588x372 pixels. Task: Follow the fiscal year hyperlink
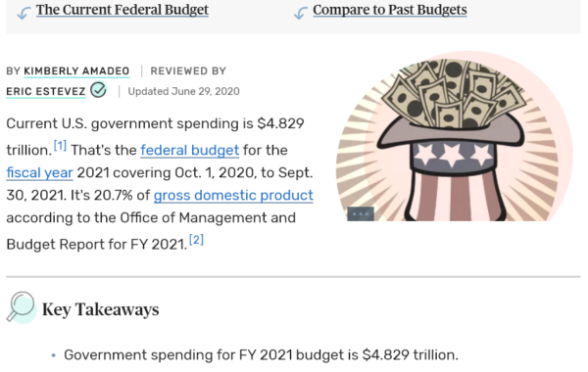pyautogui.click(x=39, y=172)
